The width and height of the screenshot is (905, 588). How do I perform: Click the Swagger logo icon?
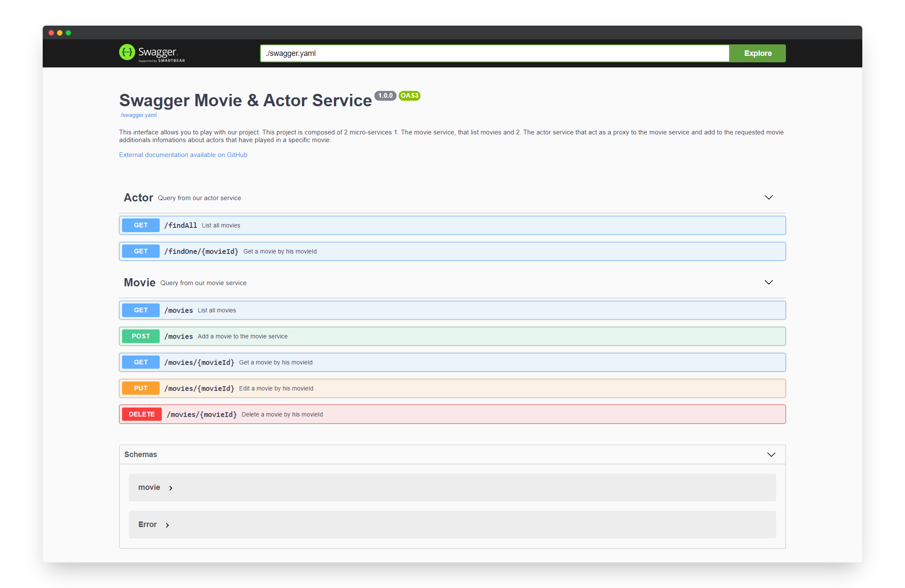click(x=127, y=52)
